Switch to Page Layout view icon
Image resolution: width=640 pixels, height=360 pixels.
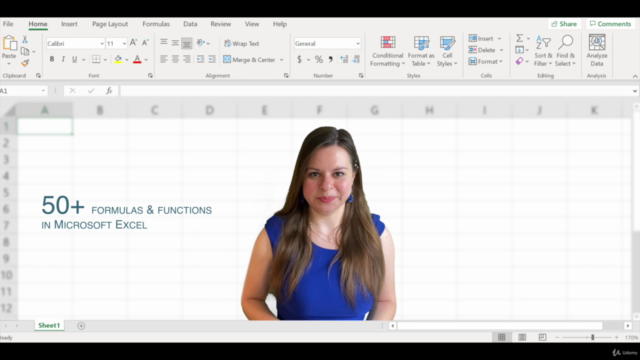point(522,337)
